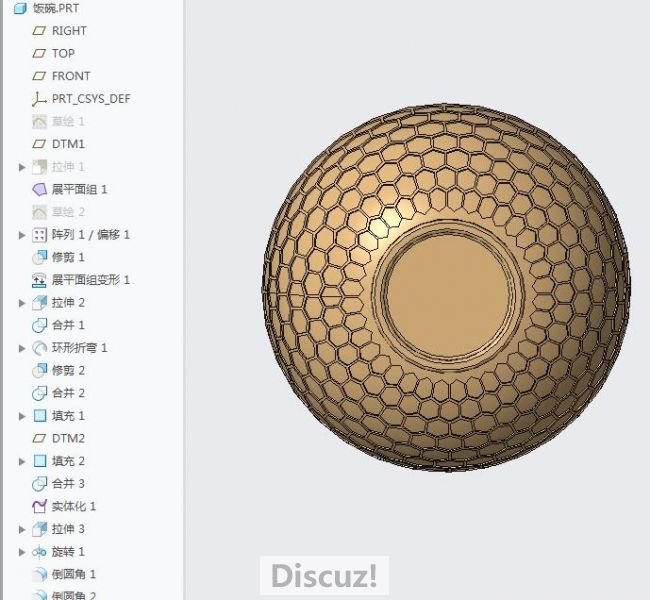Select the 合并 3 merge icon
Viewport: 650px width, 600px height.
click(39, 483)
